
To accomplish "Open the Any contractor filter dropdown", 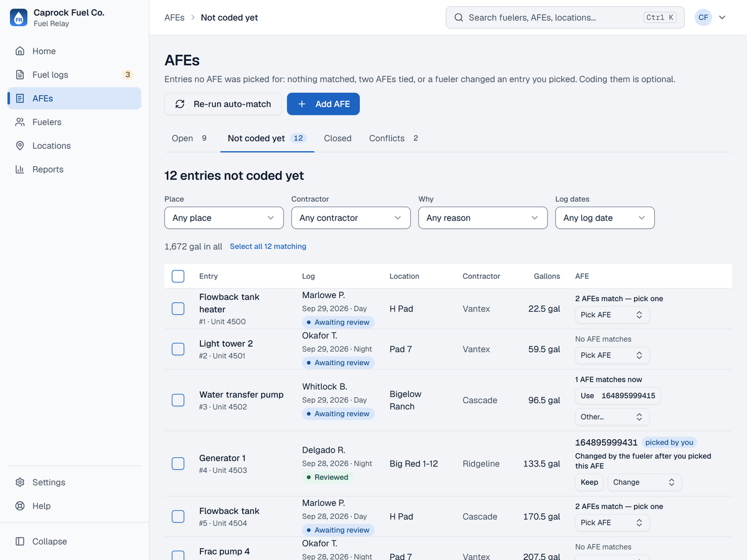I will 351,218.
